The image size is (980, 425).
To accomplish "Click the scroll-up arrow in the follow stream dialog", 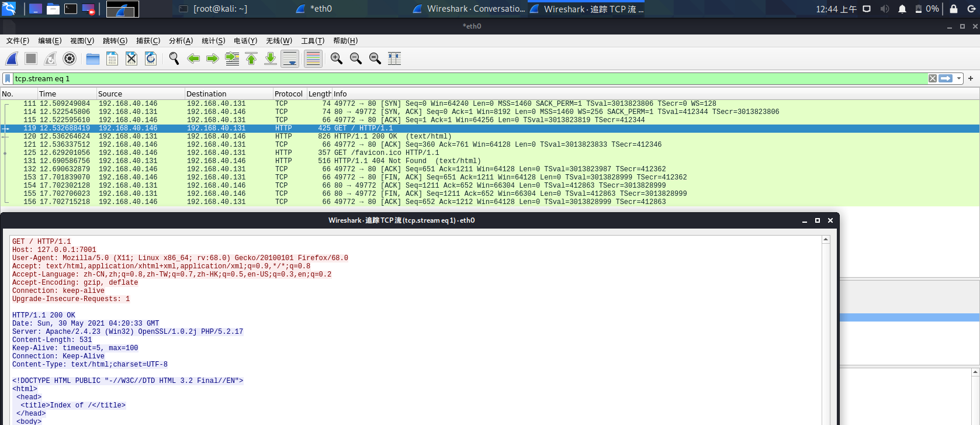I will click(x=826, y=240).
